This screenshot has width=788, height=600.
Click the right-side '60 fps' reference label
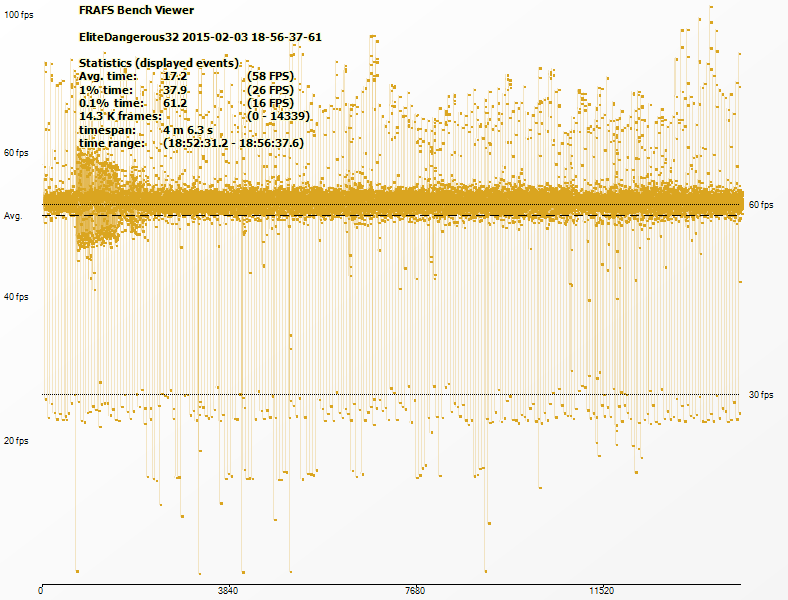761,205
